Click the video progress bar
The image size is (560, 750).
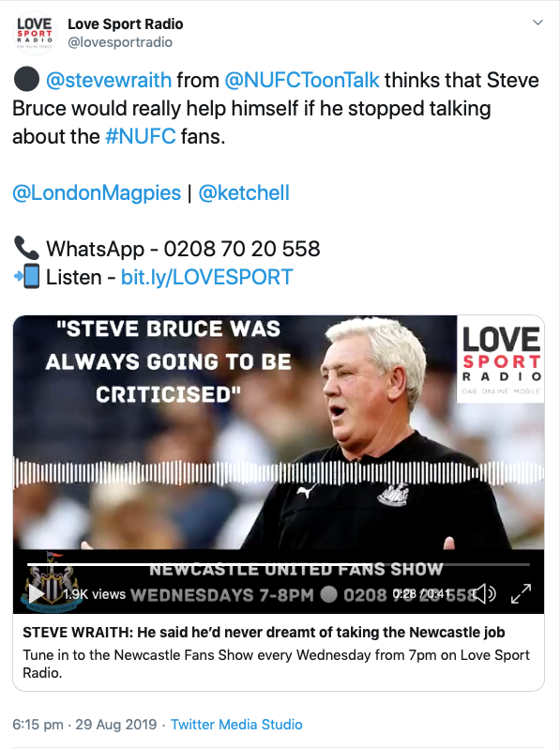[x=278, y=565]
